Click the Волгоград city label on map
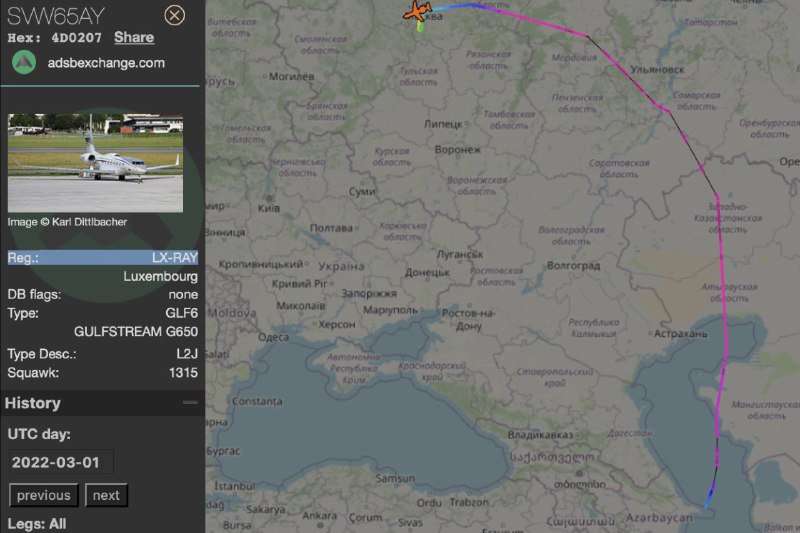The width and height of the screenshot is (800, 533). [573, 265]
